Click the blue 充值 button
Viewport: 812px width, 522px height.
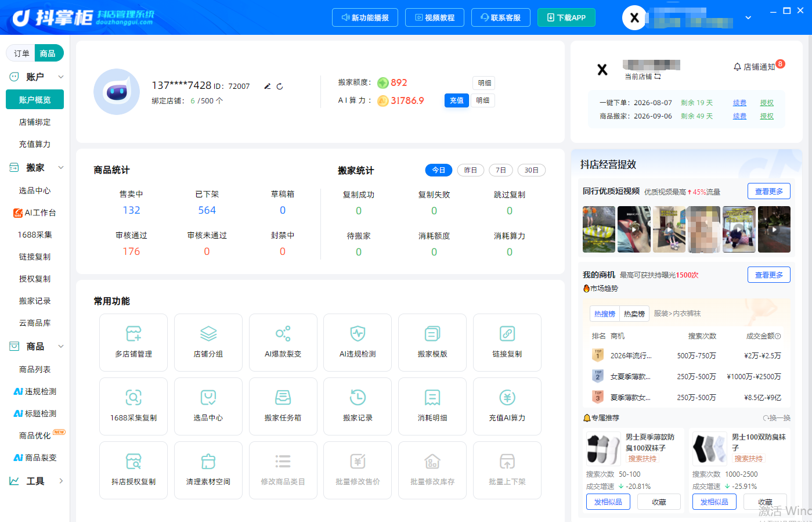click(x=457, y=100)
